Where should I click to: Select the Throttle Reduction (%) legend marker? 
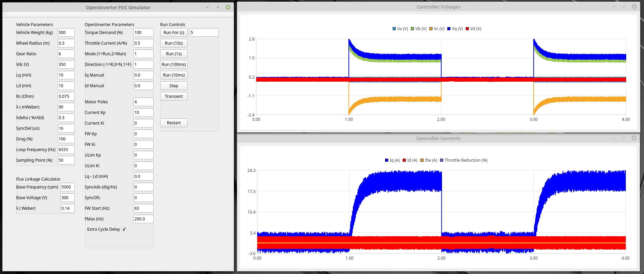pos(442,160)
